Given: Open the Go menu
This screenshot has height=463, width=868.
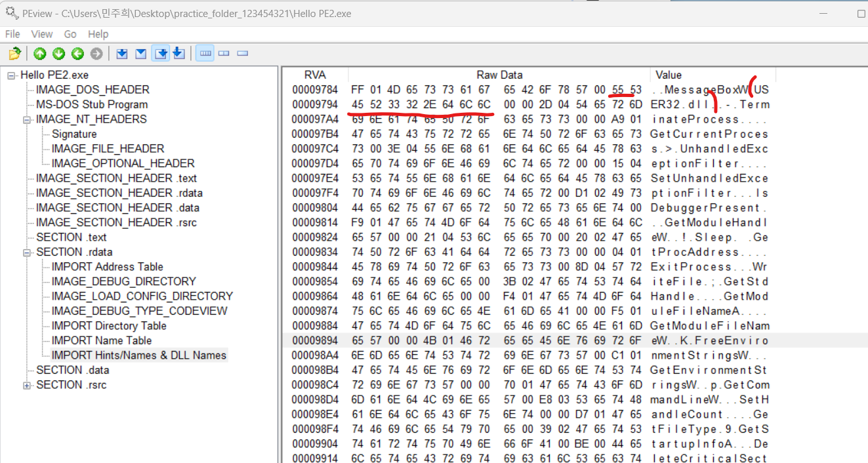Looking at the screenshot, I should pos(70,34).
